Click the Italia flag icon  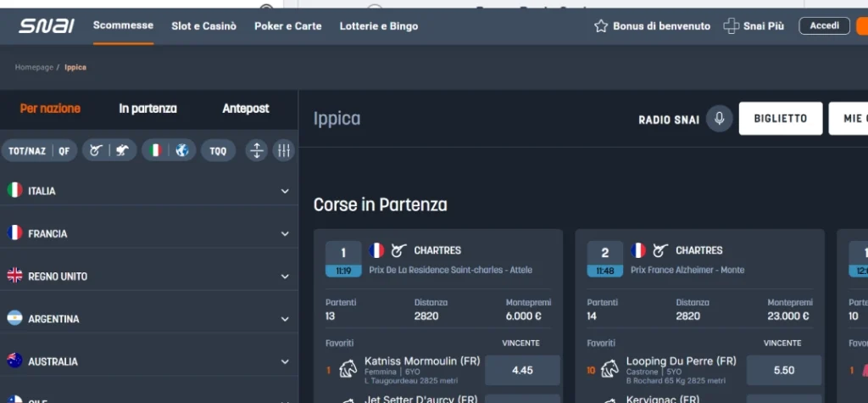pos(14,191)
